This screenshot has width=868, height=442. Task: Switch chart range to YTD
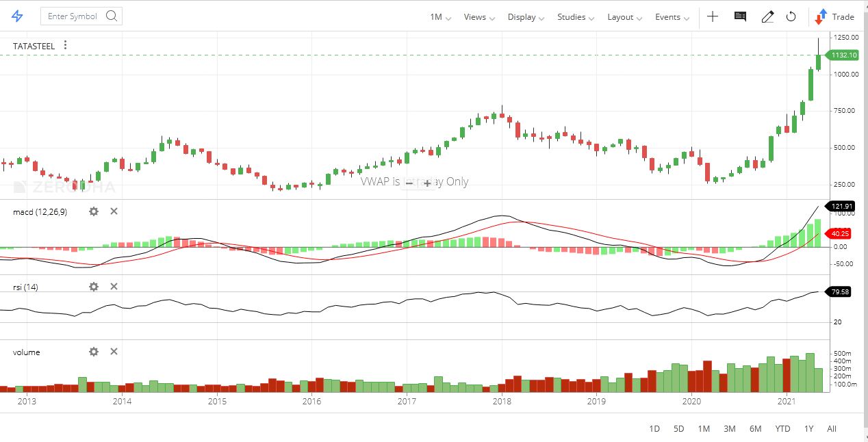tap(782, 428)
